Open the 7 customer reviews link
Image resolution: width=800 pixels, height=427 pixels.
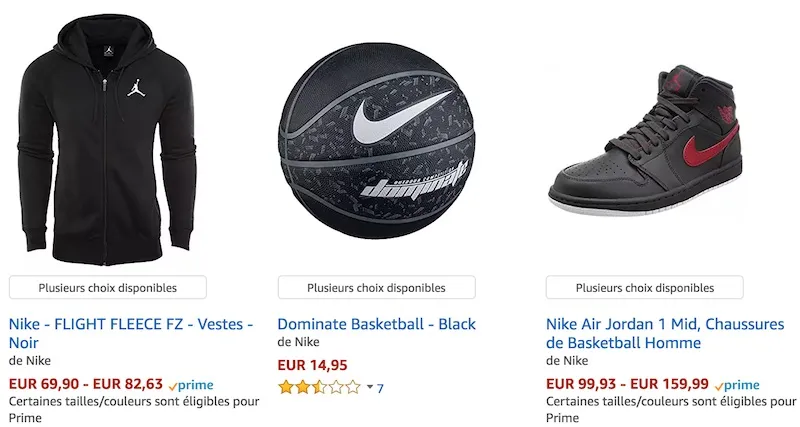point(380,387)
